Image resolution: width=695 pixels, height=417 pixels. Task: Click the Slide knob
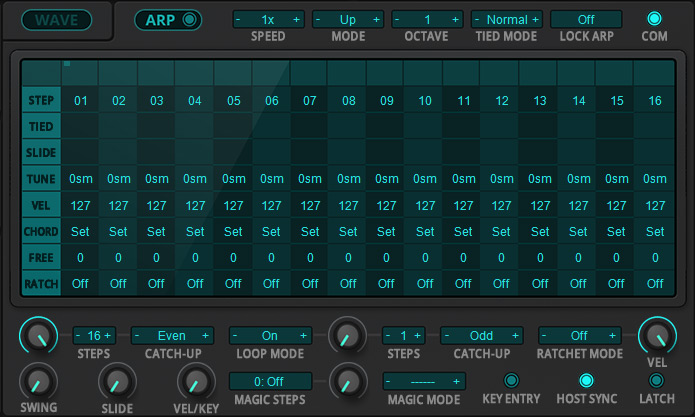(x=115, y=382)
